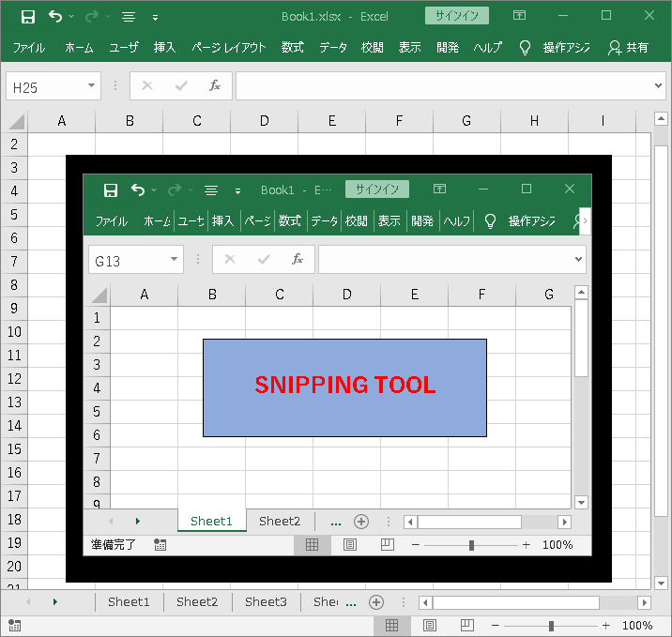
Task: Click the Select All corner in the outer worksheet
Action: click(x=16, y=121)
